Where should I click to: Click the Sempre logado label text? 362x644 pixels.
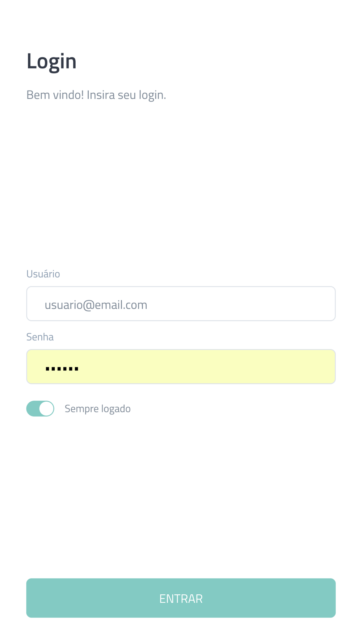98,409
